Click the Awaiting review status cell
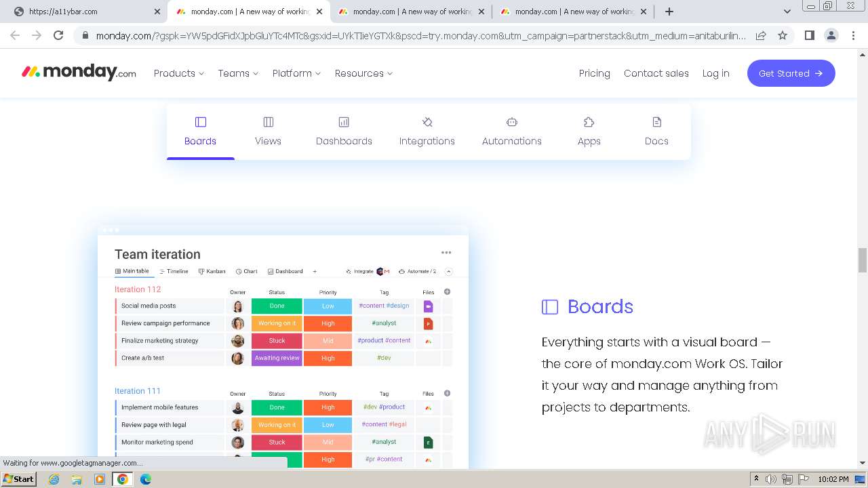The width and height of the screenshot is (868, 488). tap(277, 358)
